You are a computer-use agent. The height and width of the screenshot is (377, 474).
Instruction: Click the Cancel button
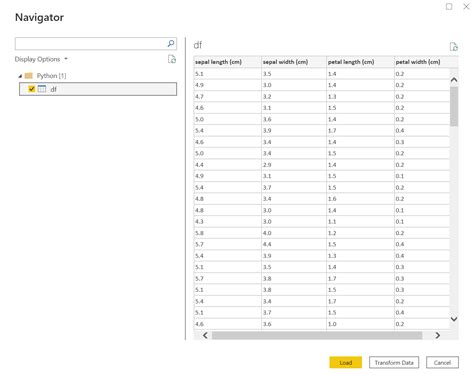click(442, 363)
